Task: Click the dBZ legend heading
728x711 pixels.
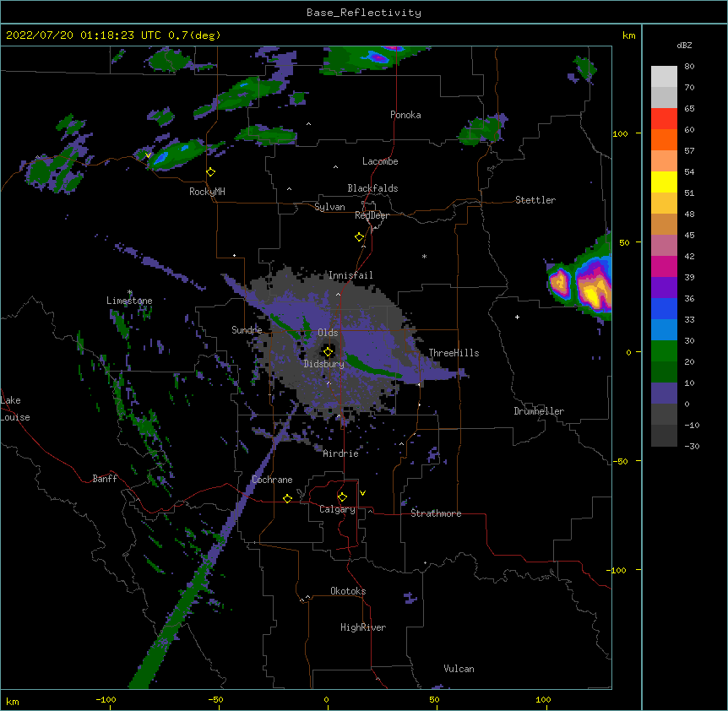Action: [x=684, y=46]
